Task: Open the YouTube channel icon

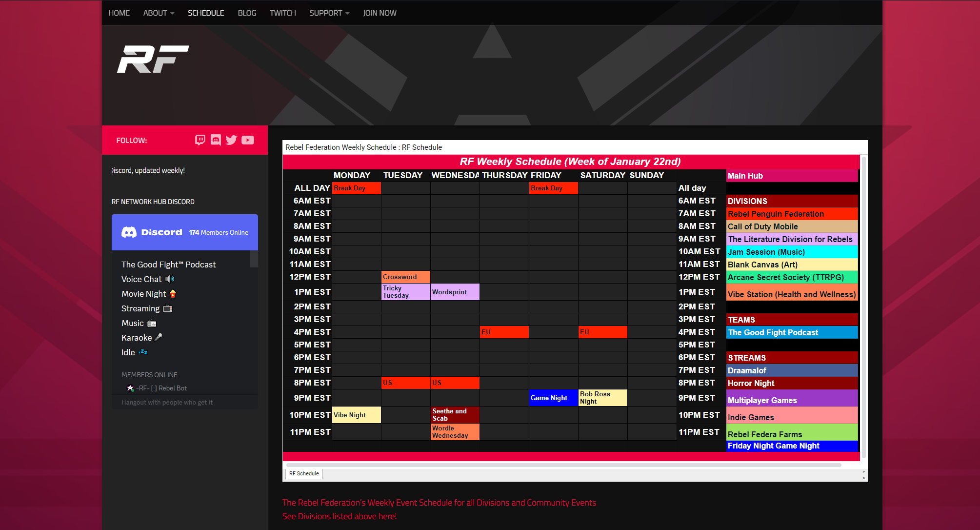Action: click(247, 140)
